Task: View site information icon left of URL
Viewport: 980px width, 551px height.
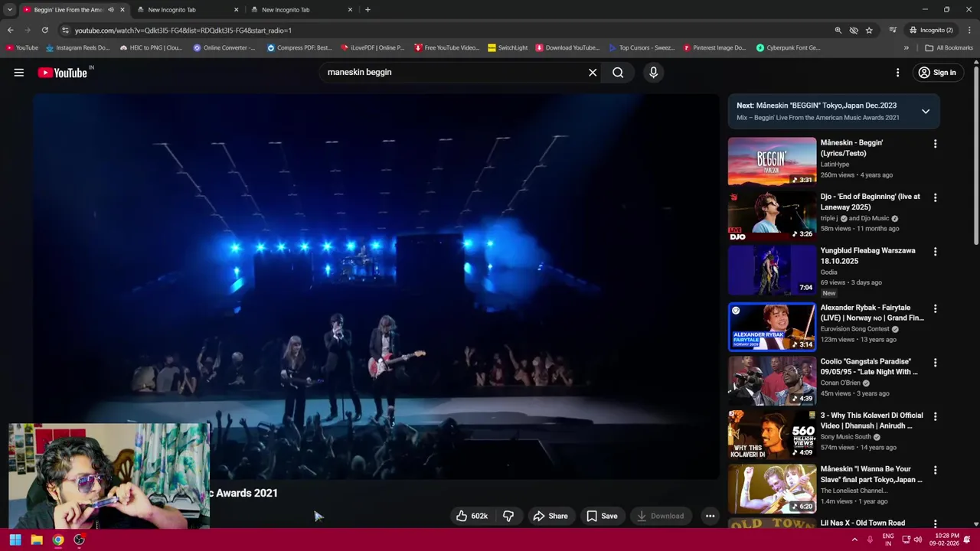Action: click(x=65, y=30)
